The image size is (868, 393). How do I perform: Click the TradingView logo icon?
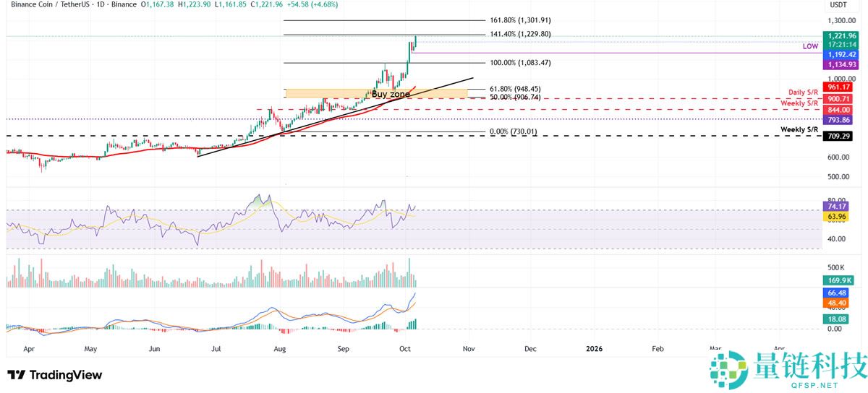click(x=17, y=375)
